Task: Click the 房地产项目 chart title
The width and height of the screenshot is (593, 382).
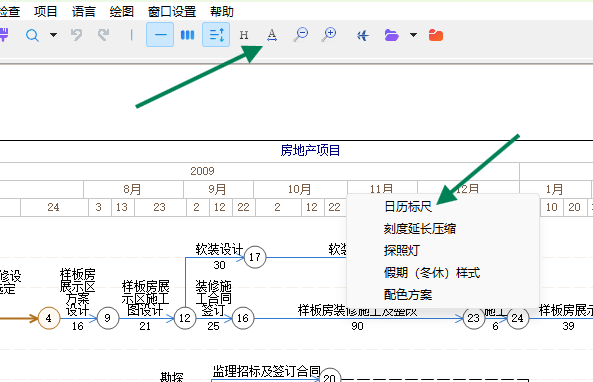Action: tap(310, 151)
